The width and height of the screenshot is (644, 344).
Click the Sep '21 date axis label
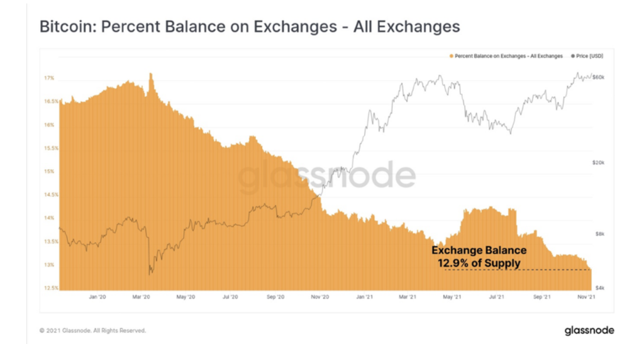tap(542, 296)
